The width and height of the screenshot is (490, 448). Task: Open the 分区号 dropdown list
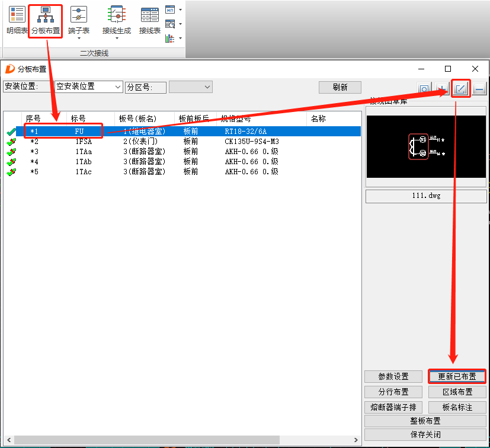tap(191, 87)
